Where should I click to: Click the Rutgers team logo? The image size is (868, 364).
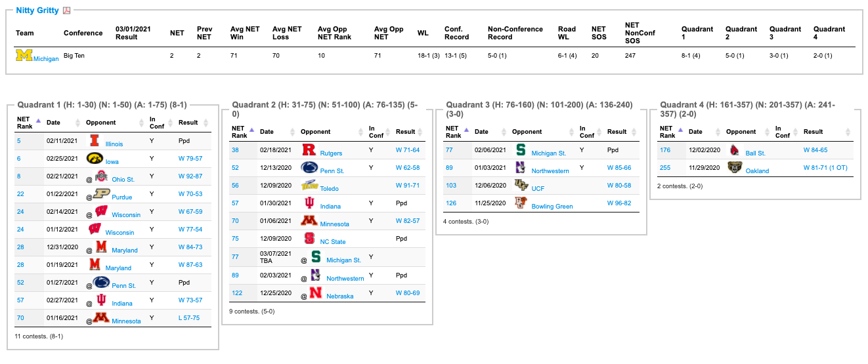(x=309, y=150)
